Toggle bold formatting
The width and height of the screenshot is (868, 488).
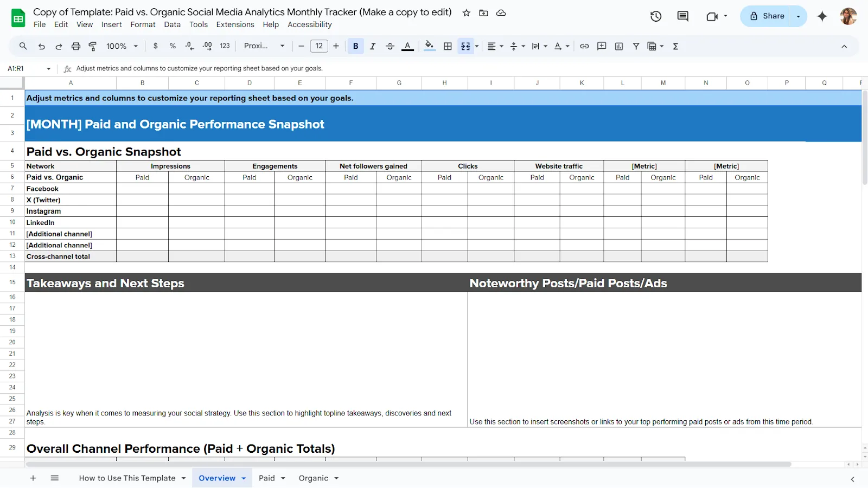[356, 46]
